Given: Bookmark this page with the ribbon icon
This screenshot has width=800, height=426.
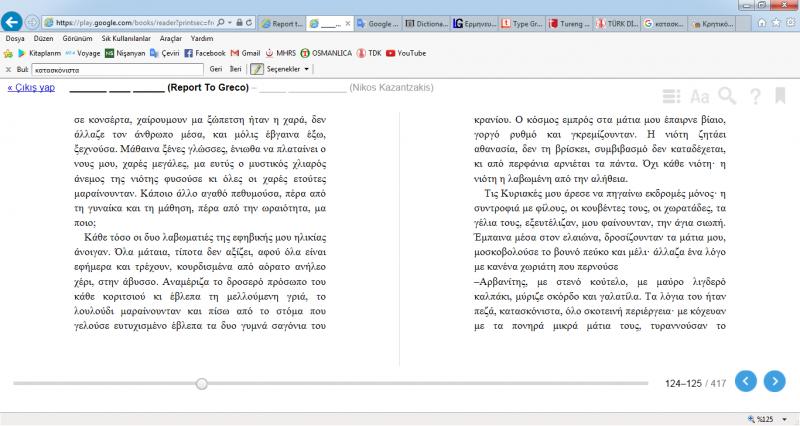Looking at the screenshot, I should click(x=780, y=95).
